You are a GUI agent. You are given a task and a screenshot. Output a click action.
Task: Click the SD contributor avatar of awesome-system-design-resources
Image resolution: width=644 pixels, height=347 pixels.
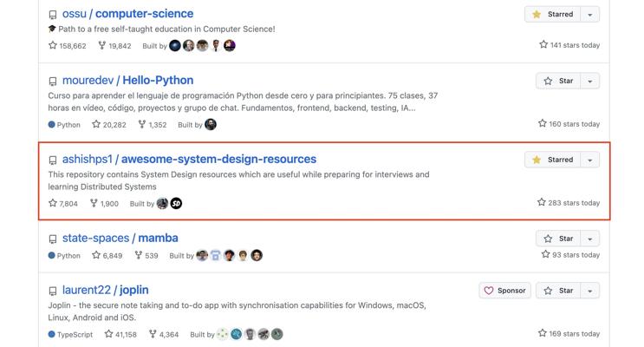pyautogui.click(x=176, y=204)
